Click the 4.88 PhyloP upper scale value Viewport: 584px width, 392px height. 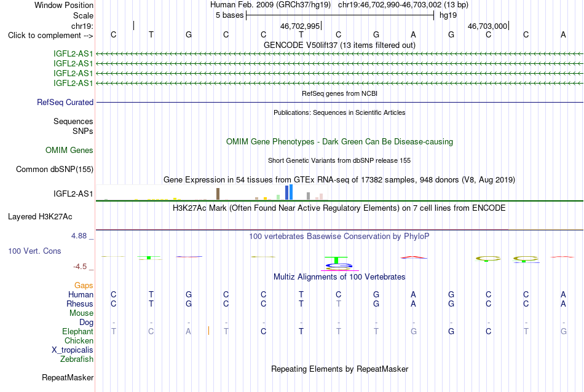tap(79, 236)
